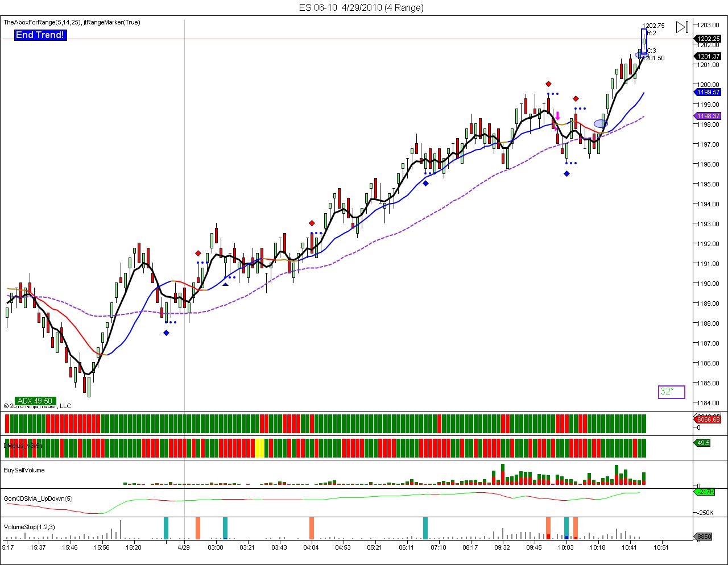The height and width of the screenshot is (565, 728).
Task: Select the 'C:3' count label
Action: click(x=652, y=51)
